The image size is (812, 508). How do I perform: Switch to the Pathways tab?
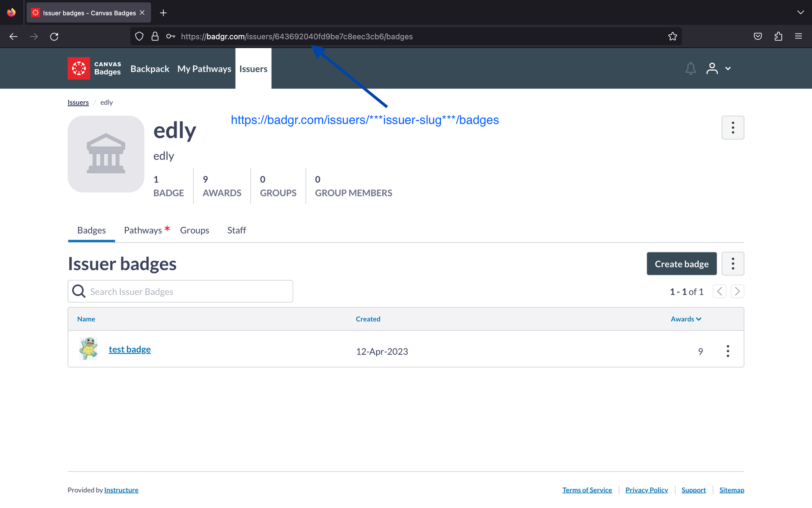point(143,230)
